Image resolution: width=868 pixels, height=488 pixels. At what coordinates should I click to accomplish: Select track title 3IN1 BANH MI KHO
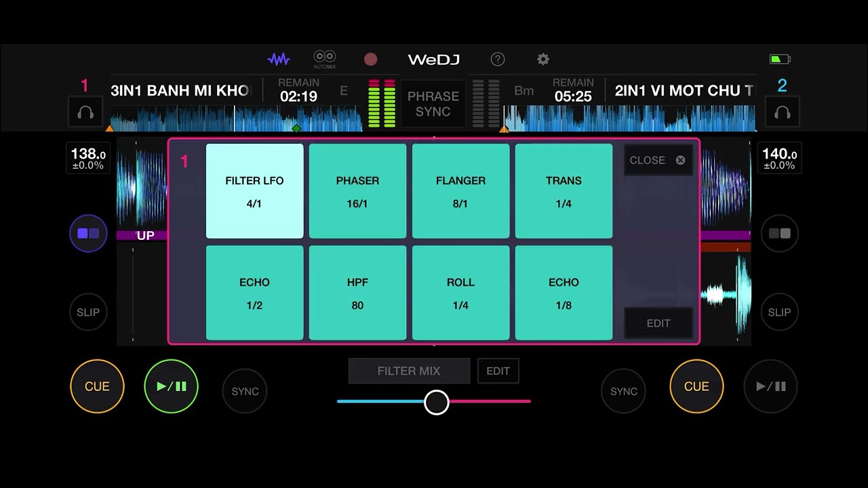pos(180,91)
